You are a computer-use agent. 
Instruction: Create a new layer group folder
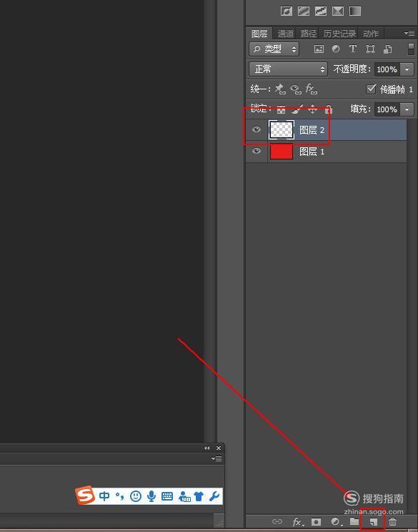(x=354, y=521)
